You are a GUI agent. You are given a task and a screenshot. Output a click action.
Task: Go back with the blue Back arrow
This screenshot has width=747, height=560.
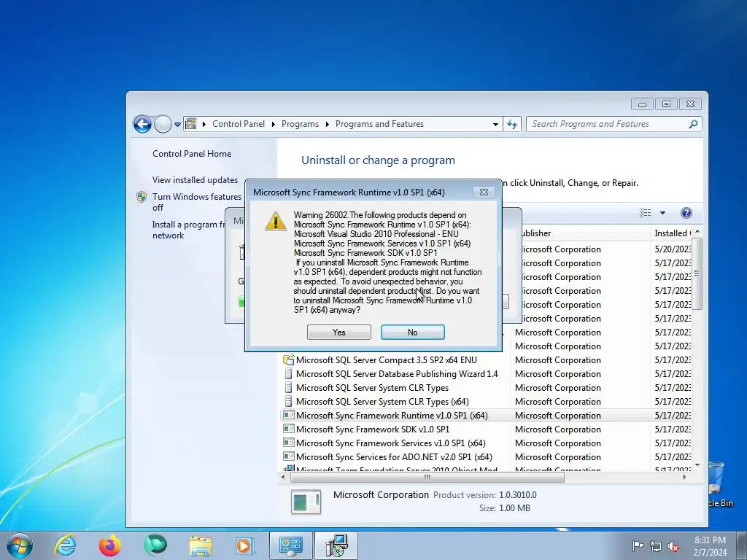[x=142, y=124]
